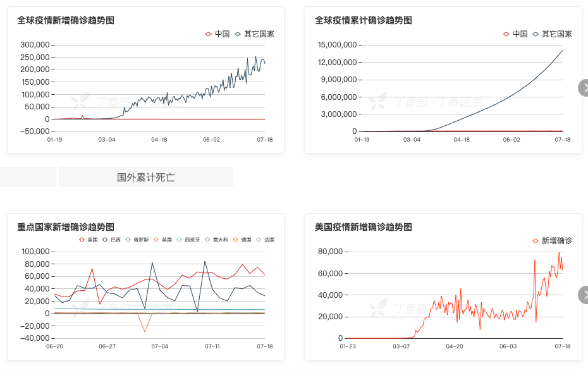Click the 07-11 date on 重点国家 chart
This screenshot has width=588, height=373.
pos(212,346)
